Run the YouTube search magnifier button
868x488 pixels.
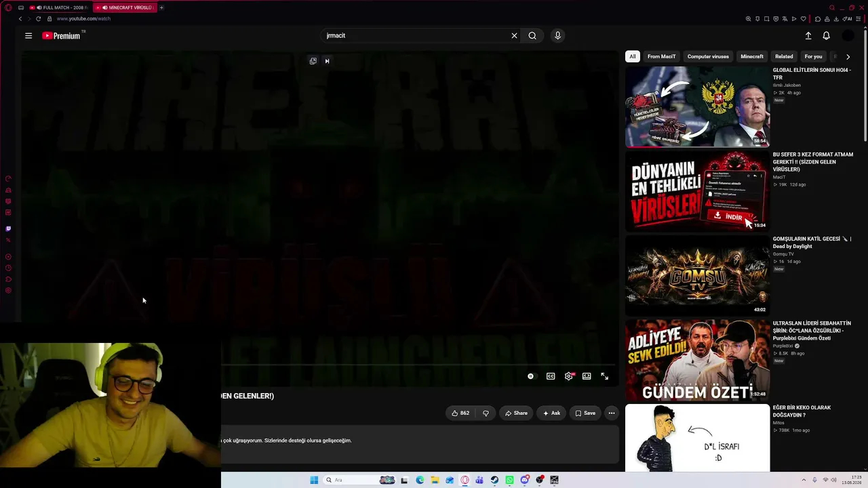click(x=532, y=36)
